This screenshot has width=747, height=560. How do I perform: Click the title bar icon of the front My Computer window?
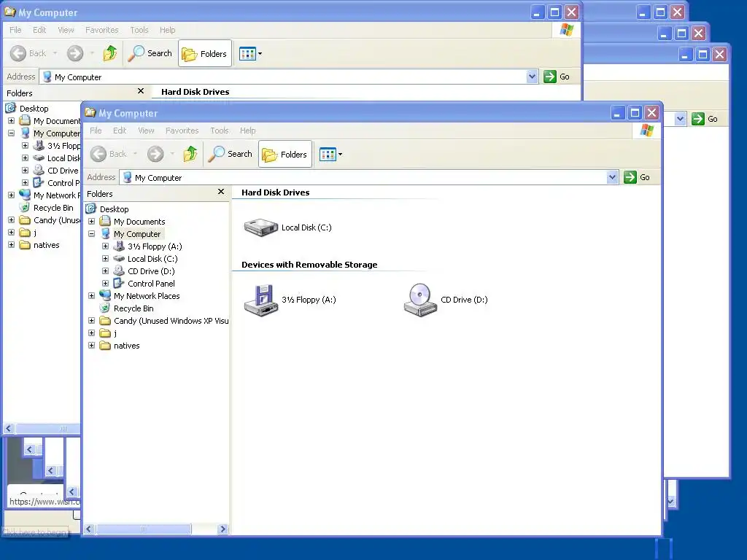[x=90, y=112]
